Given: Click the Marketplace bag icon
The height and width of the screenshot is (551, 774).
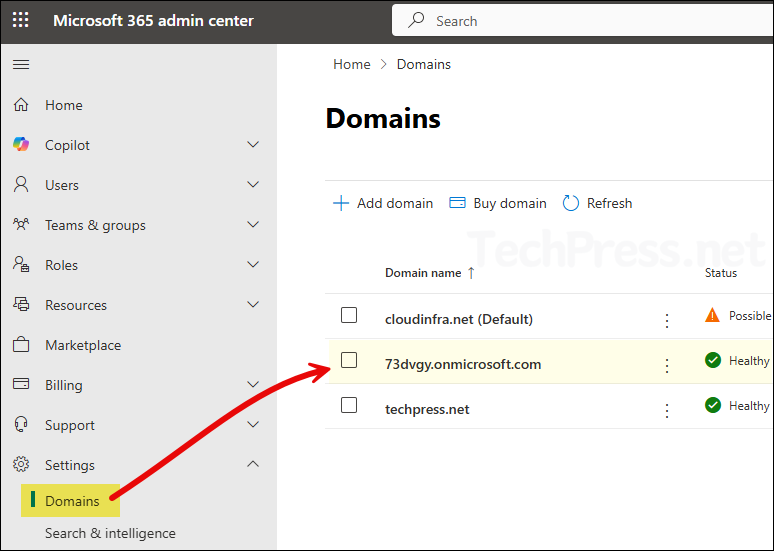Looking at the screenshot, I should tap(21, 345).
